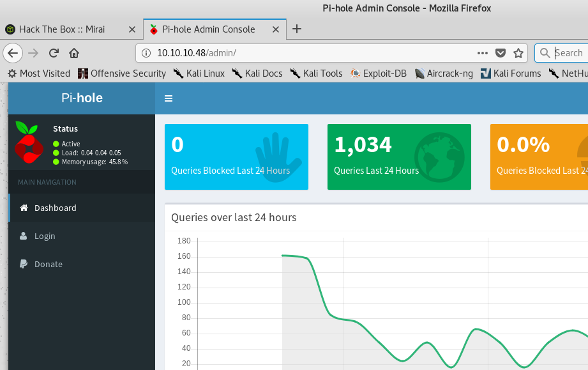This screenshot has width=588, height=370.
Task: Go to the Firefox home page
Action: click(x=74, y=53)
